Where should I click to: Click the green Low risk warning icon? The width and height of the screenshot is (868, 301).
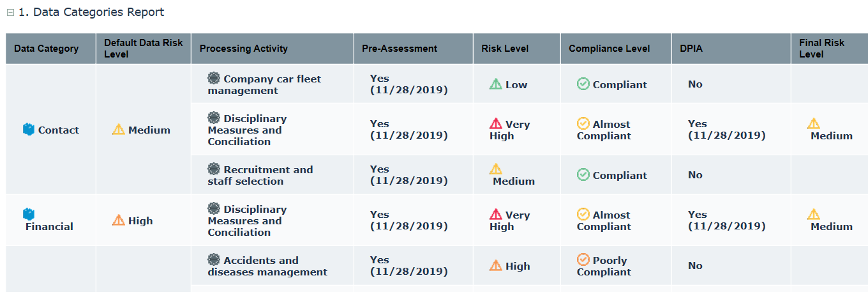496,84
